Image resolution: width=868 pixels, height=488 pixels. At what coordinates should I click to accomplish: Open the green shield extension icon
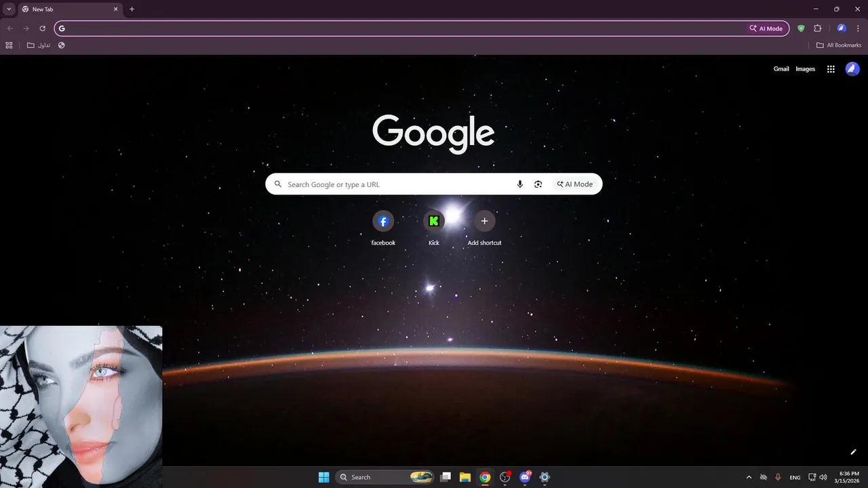[801, 28]
